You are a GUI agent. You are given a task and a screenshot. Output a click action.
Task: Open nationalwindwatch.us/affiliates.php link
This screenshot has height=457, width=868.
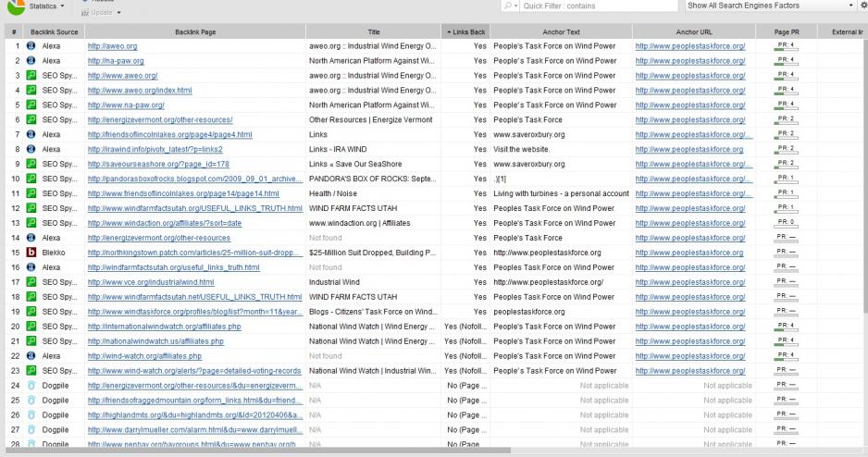(155, 341)
